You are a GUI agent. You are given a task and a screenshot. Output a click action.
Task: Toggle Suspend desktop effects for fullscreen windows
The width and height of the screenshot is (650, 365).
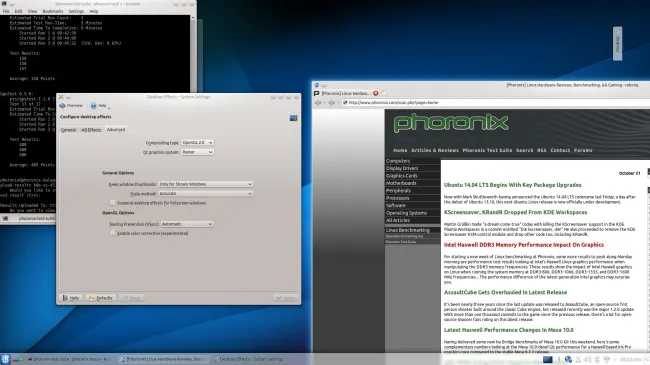pos(112,203)
